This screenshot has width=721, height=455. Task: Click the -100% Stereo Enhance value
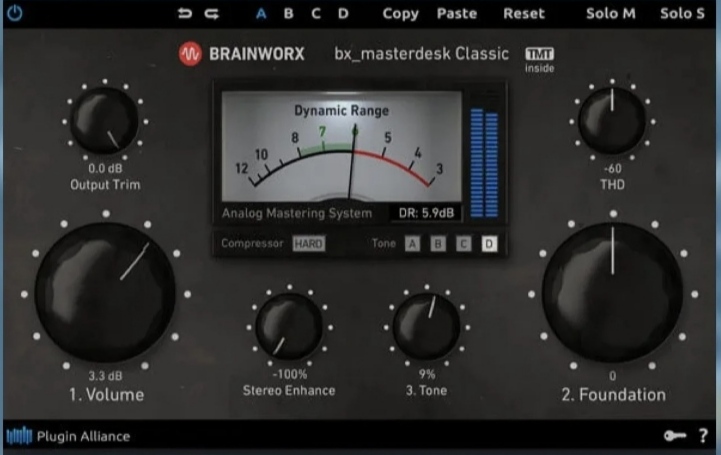click(290, 374)
